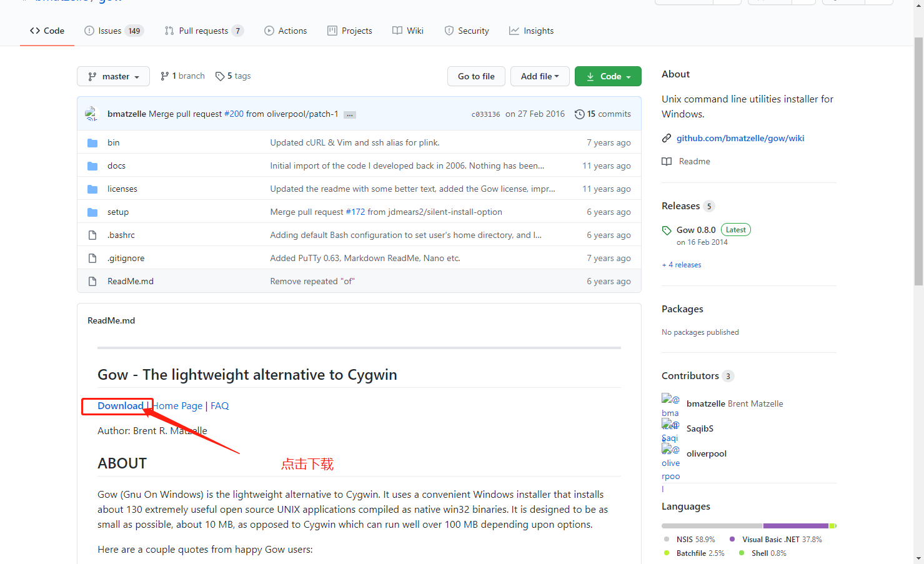The height and width of the screenshot is (564, 924).
Task: Open the Packages section heading
Action: tap(682, 309)
